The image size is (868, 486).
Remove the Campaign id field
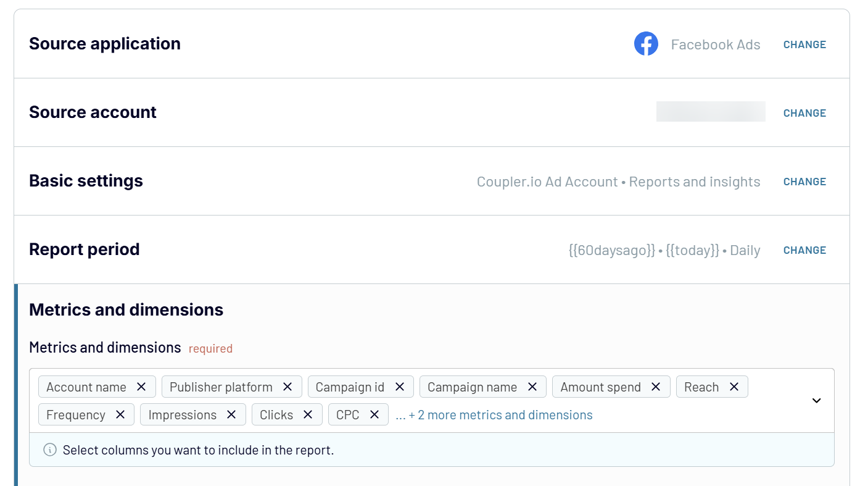pyautogui.click(x=400, y=387)
